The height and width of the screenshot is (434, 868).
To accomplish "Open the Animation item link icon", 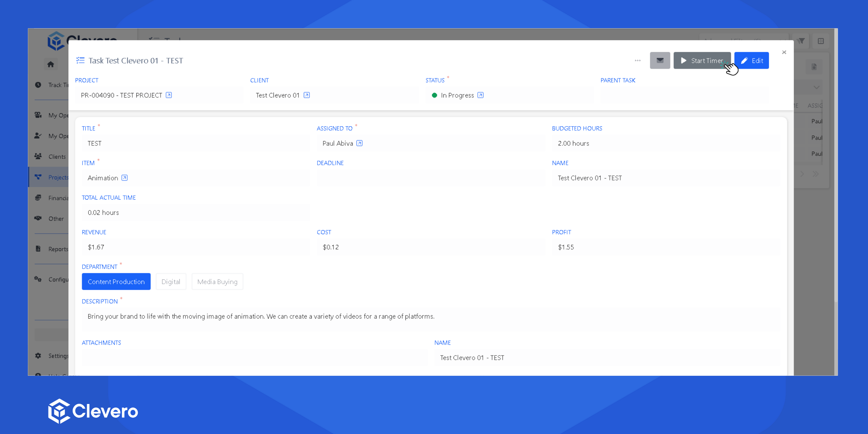I will (x=124, y=178).
